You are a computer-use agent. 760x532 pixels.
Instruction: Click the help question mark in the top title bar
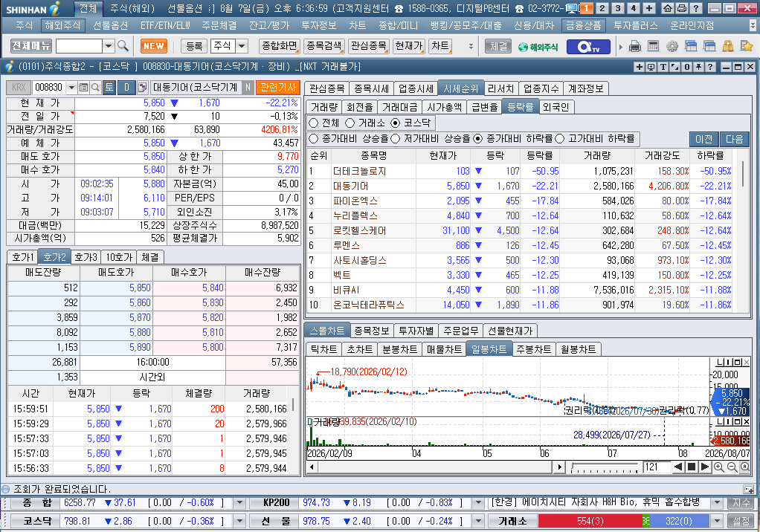tap(696, 8)
